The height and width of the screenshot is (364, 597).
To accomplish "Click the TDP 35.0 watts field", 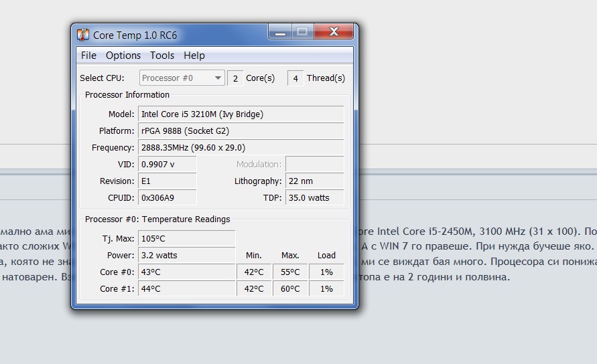I will click(x=314, y=198).
